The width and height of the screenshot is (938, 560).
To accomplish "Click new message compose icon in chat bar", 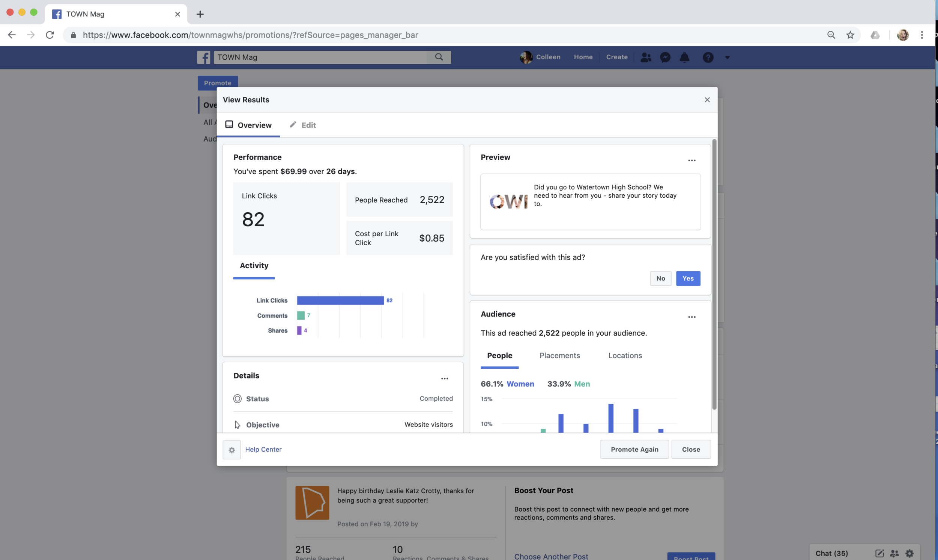I will click(879, 553).
